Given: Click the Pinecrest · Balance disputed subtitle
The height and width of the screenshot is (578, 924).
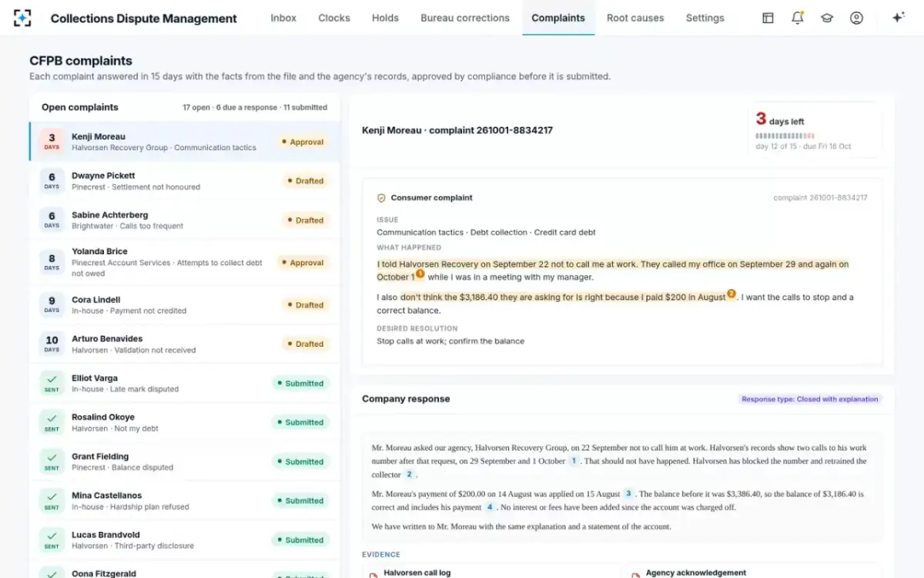Looking at the screenshot, I should pos(122,468).
